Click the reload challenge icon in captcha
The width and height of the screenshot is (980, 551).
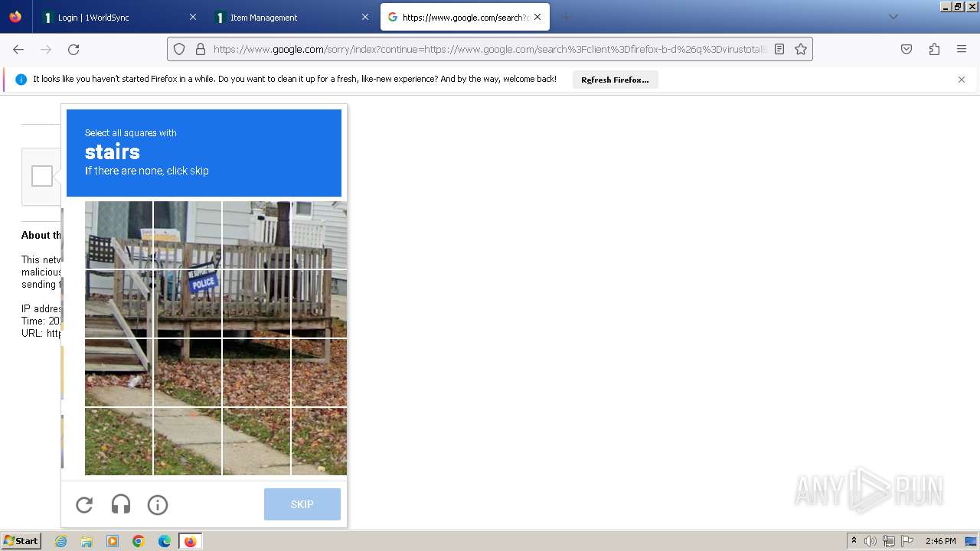tap(84, 505)
